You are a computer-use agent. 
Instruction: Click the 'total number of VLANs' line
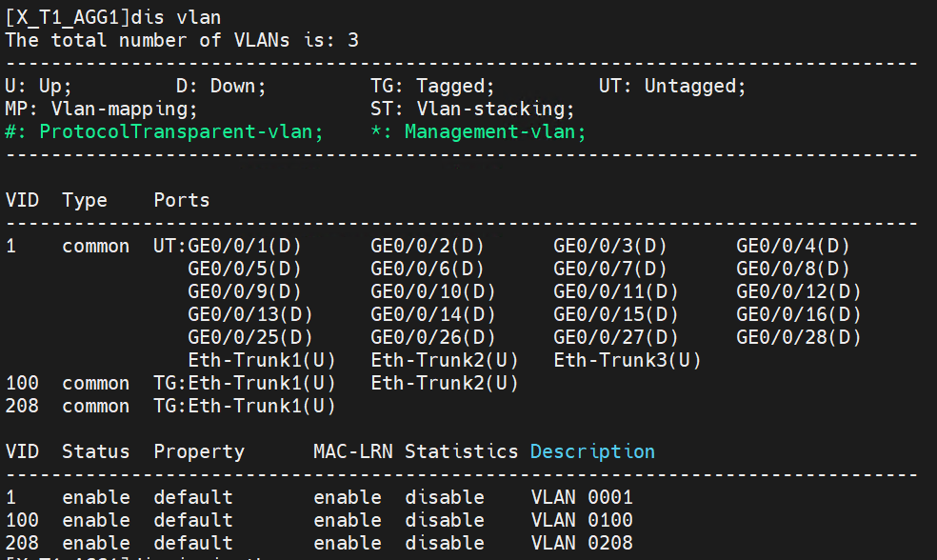(x=182, y=40)
